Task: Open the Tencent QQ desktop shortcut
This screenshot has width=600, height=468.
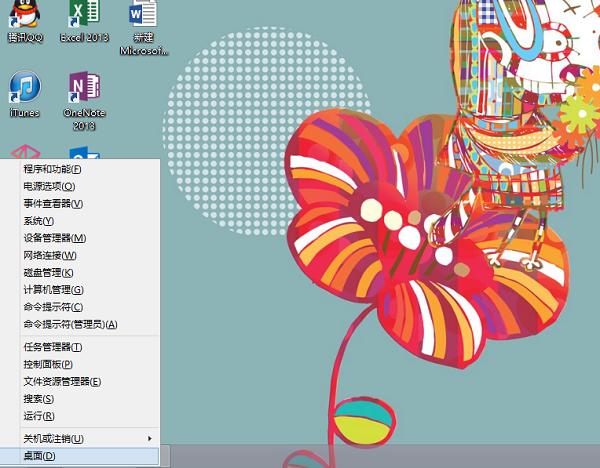Action: (x=24, y=21)
